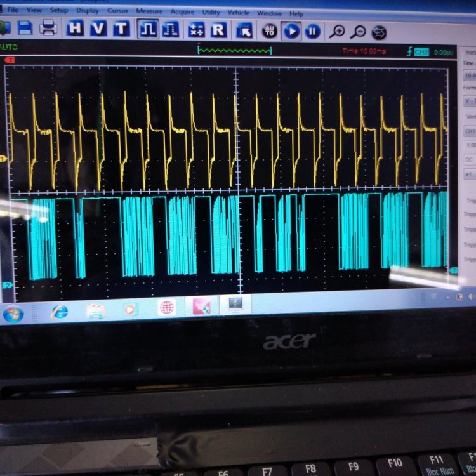Open Horizontal settings with H icon
The image size is (476, 476).
76,29
